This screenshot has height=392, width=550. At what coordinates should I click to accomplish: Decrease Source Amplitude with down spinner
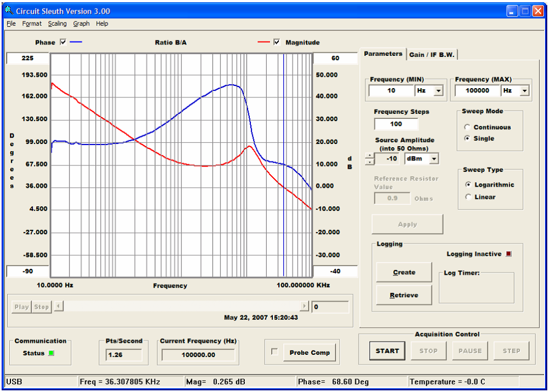[x=370, y=162]
